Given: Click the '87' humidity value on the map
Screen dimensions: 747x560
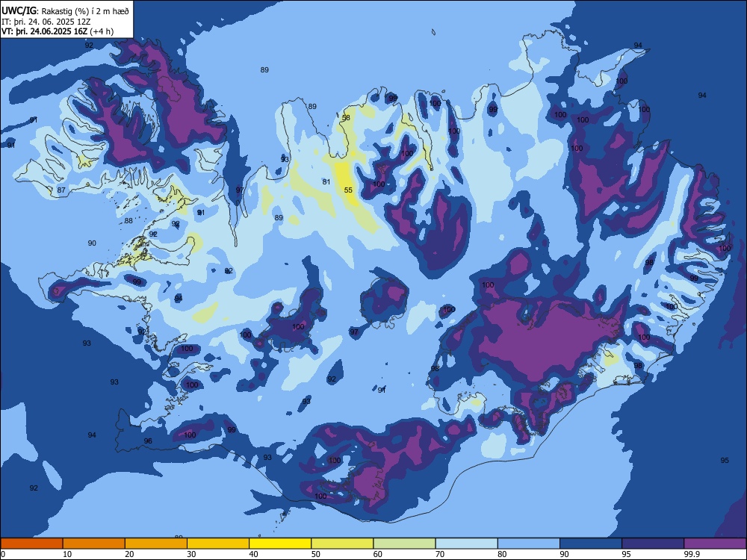Looking at the screenshot, I should (61, 190).
